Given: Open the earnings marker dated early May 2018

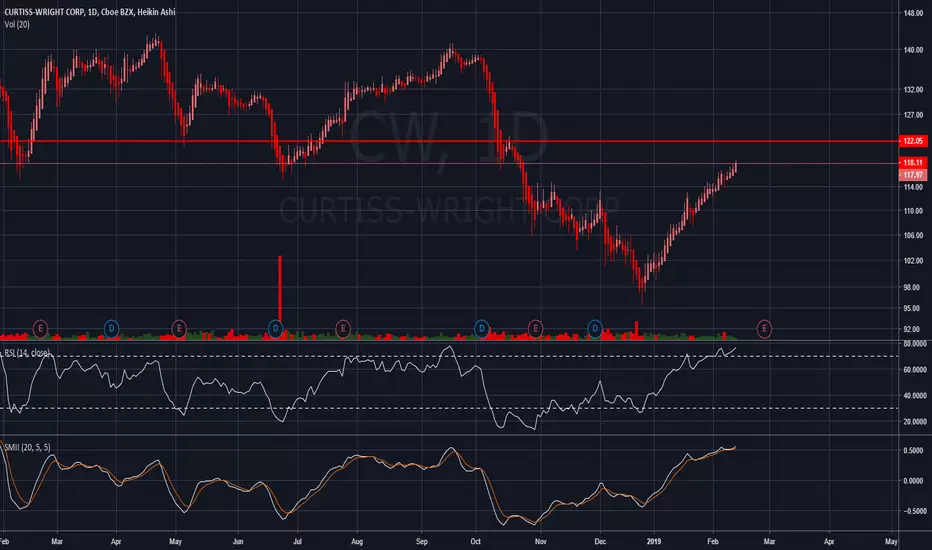Looking at the screenshot, I should pyautogui.click(x=179, y=328).
